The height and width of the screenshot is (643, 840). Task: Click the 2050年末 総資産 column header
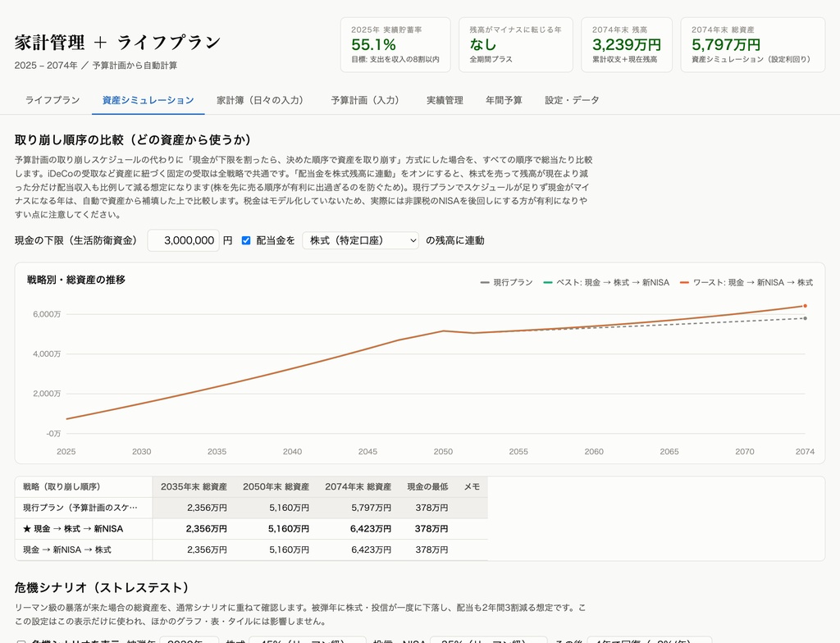276,486
